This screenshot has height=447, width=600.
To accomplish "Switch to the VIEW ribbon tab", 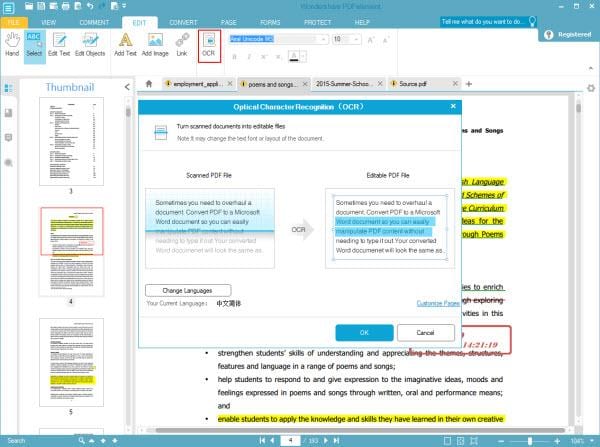I will tap(48, 22).
